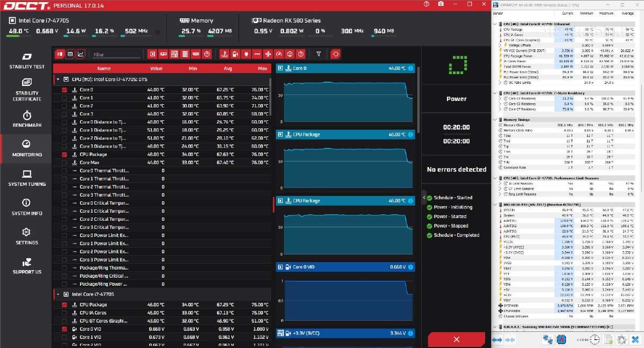Click info icon on Core 0 graph
This screenshot has height=348, width=644.
[x=411, y=68]
